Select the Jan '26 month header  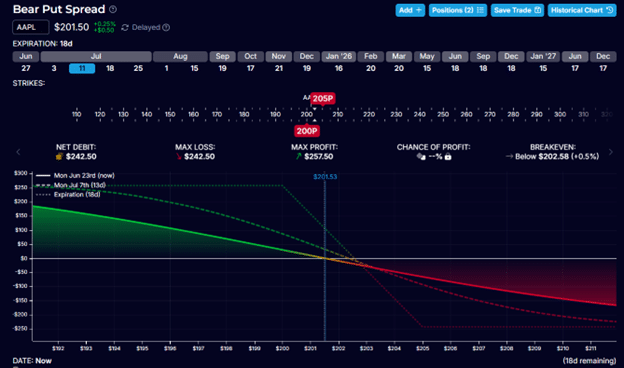pos(339,56)
